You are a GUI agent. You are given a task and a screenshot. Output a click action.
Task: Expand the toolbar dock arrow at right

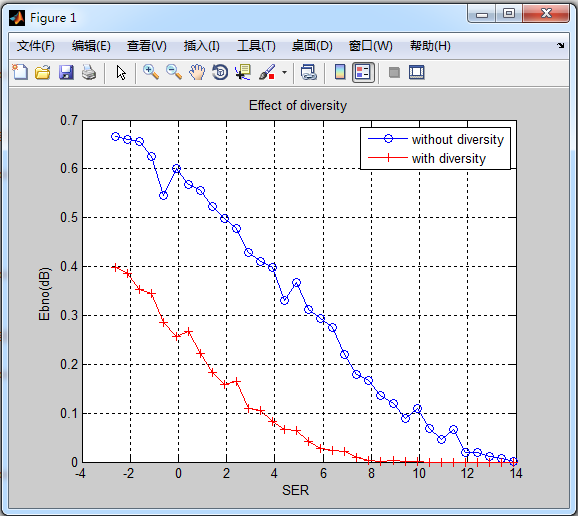(561, 45)
